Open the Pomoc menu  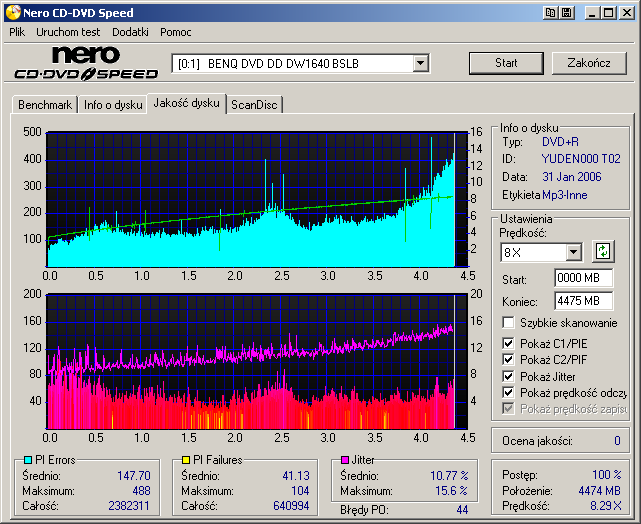coord(175,32)
